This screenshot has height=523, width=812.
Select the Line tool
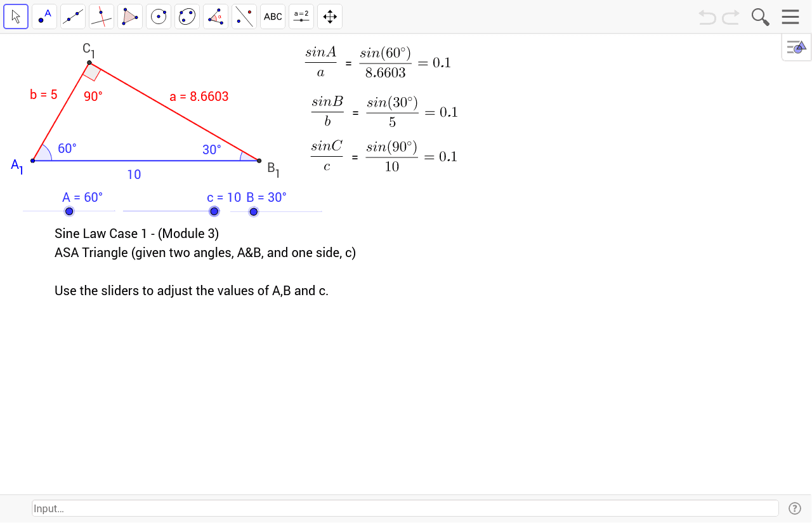tap(73, 17)
